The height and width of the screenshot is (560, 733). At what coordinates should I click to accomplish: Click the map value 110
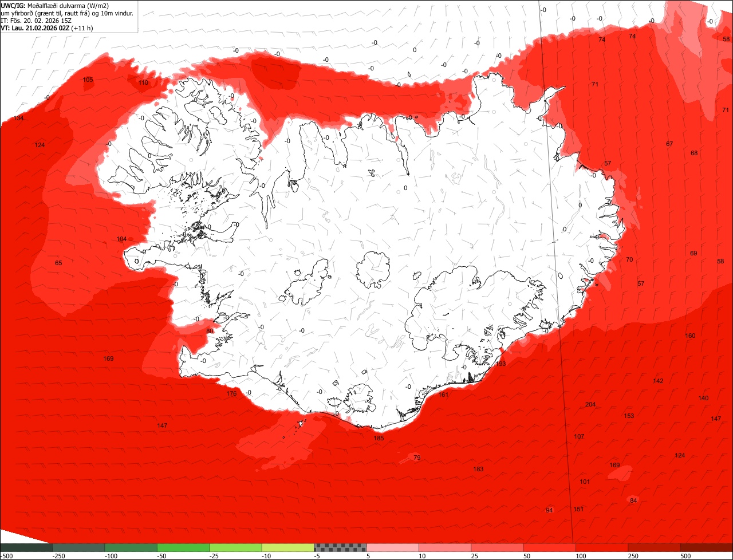coord(143,82)
